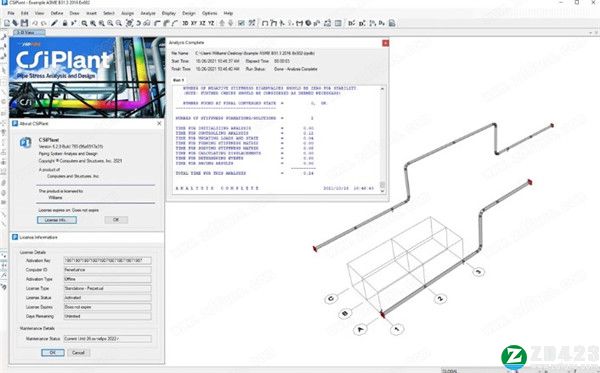
Task: Click the padlock lock model icon
Action: [x=65, y=23]
